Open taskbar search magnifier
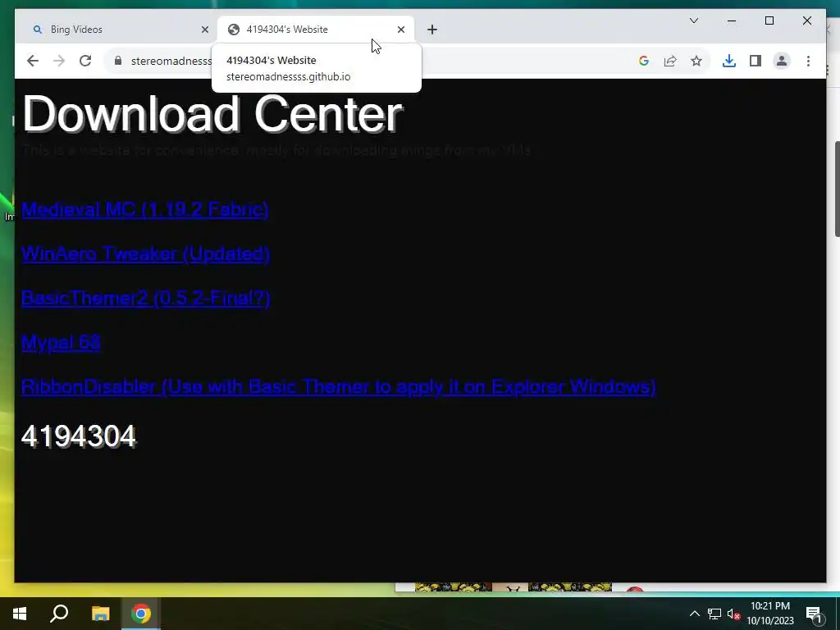 pos(59,614)
